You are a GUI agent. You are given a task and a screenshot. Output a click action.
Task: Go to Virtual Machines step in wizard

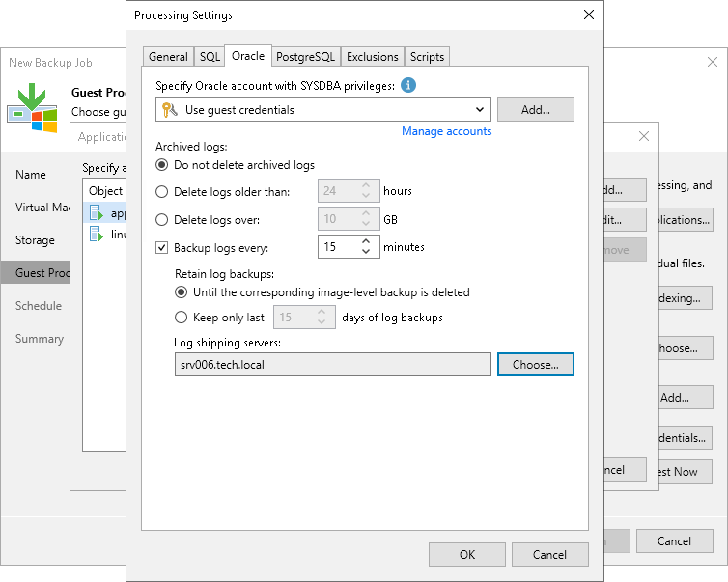[42, 208]
